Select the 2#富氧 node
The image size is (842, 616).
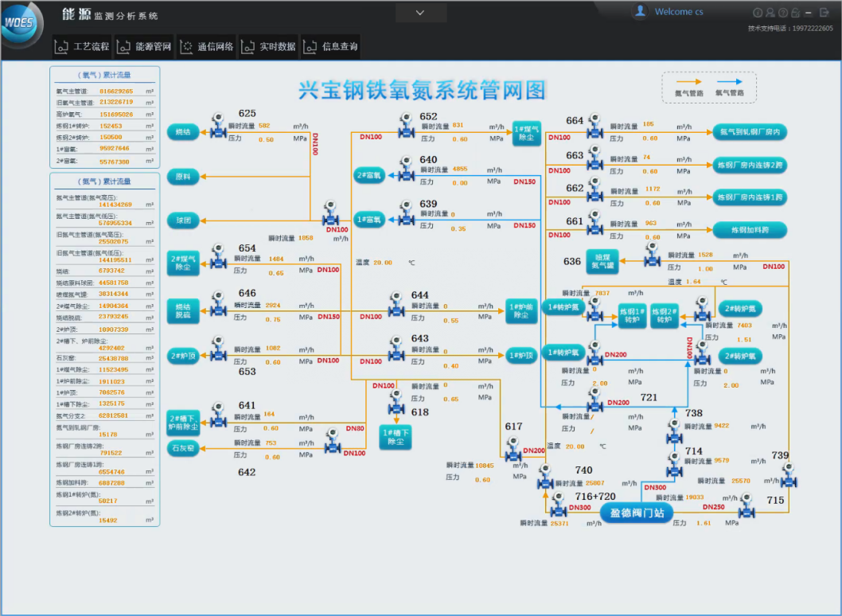368,175
